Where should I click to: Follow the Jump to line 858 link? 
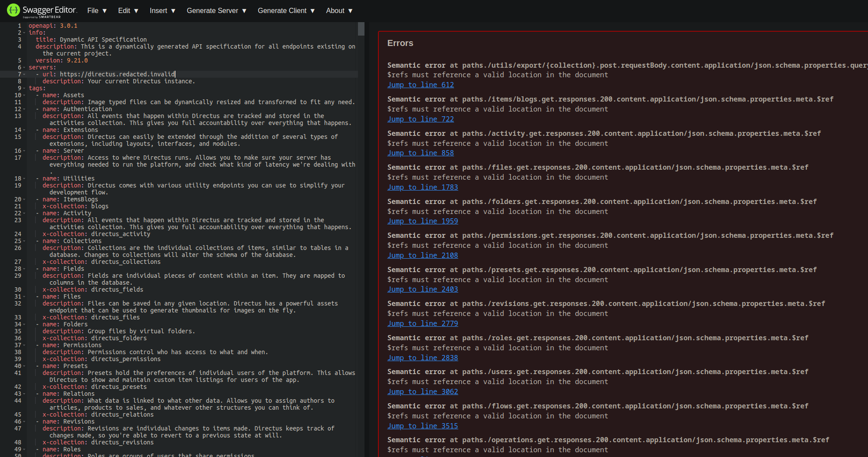click(x=420, y=153)
